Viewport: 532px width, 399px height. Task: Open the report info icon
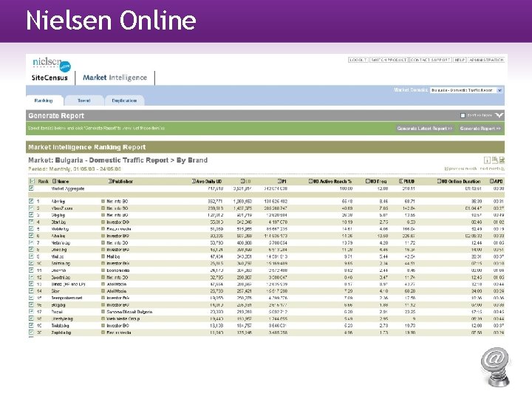click(487, 160)
